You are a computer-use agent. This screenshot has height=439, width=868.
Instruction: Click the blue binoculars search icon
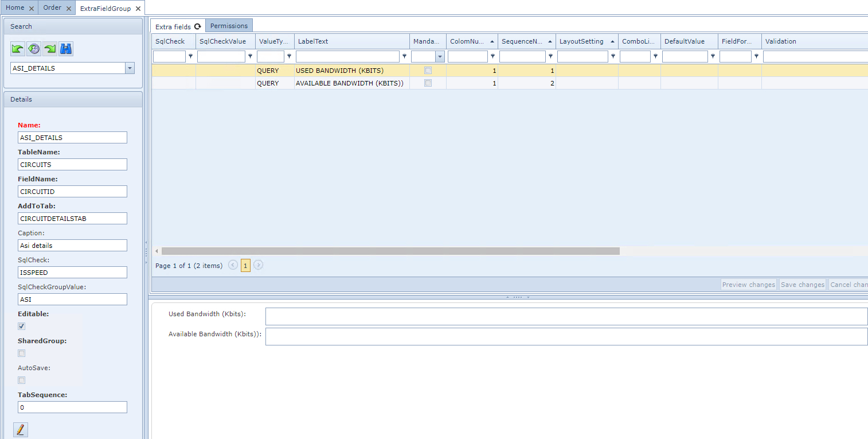pos(66,49)
